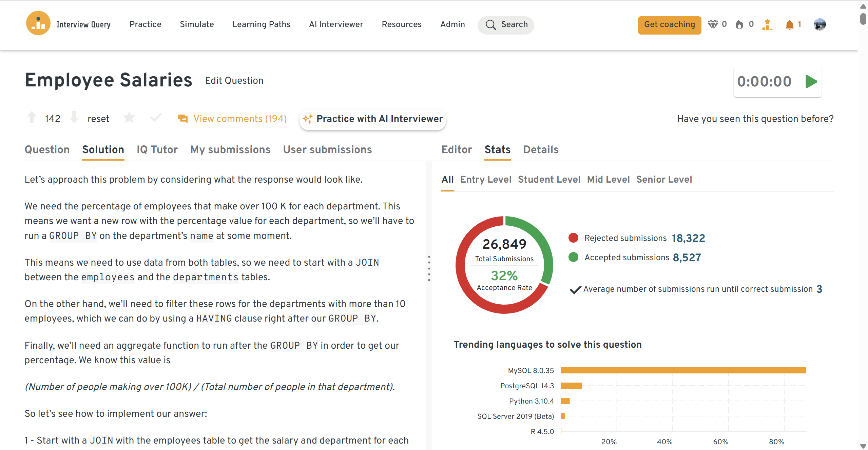Downvote the question with down arrow

[74, 118]
